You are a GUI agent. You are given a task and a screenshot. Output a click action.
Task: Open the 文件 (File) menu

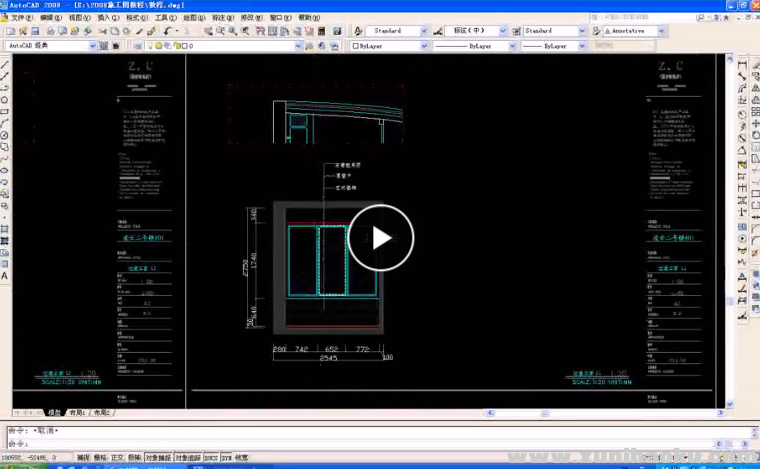click(x=19, y=18)
